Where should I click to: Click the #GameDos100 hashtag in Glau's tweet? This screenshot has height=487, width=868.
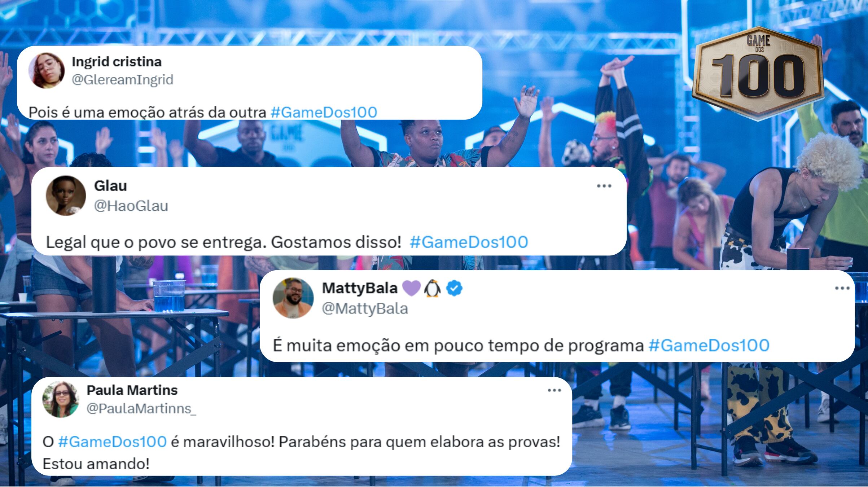click(x=469, y=242)
